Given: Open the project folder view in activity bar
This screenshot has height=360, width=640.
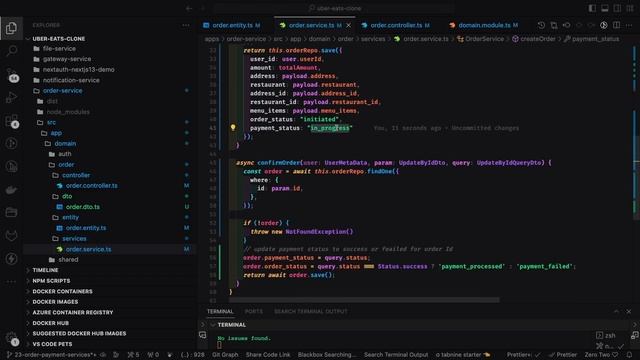Looking at the screenshot, I should point(11,212).
